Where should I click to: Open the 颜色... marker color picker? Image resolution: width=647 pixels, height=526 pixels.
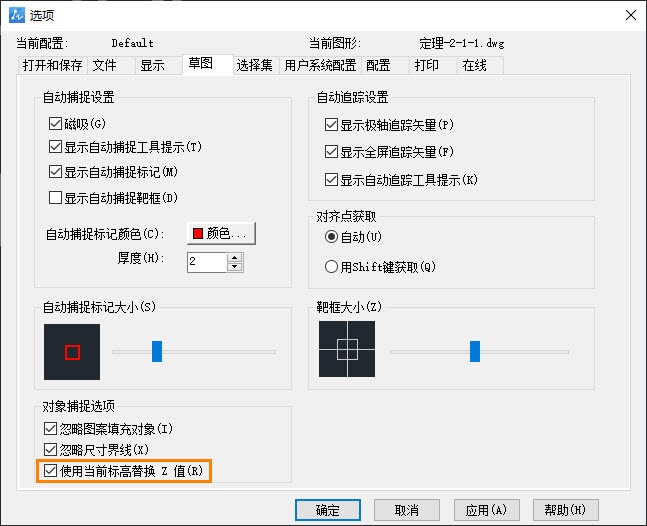[222, 234]
